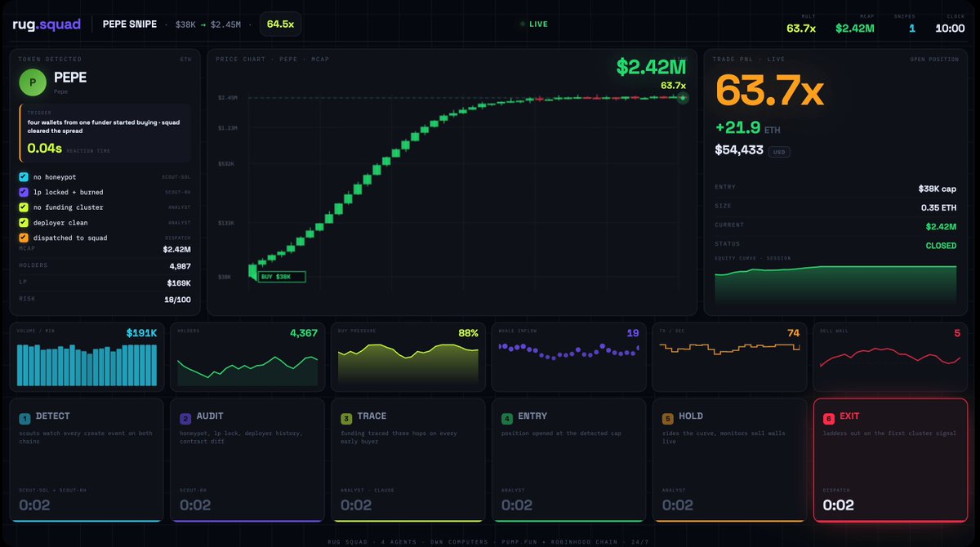980x547 pixels.
Task: Click the step 4 badge on ENTRY card
Action: tap(507, 418)
